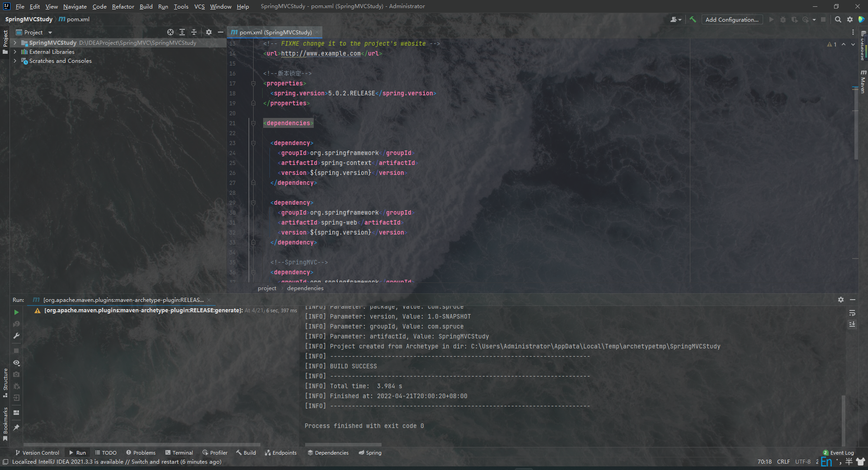Fold the dependency block at line 29
868x470 pixels.
[x=253, y=202]
